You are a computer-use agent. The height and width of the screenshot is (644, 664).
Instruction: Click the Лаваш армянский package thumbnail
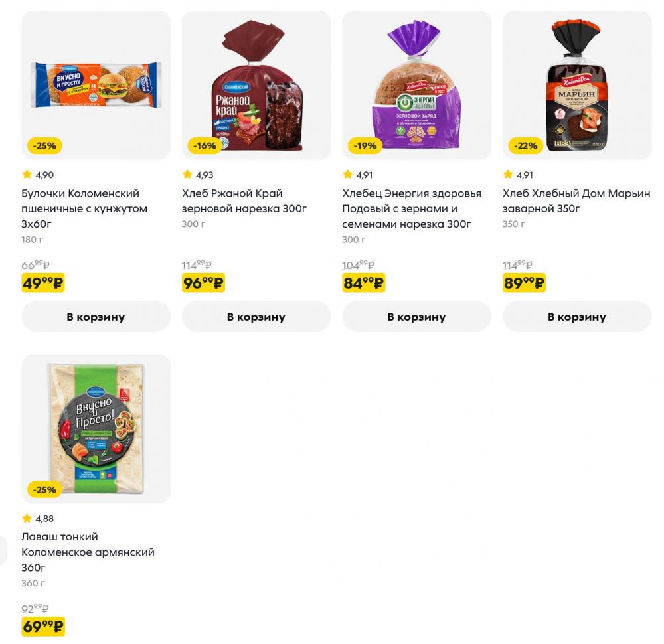(96, 428)
